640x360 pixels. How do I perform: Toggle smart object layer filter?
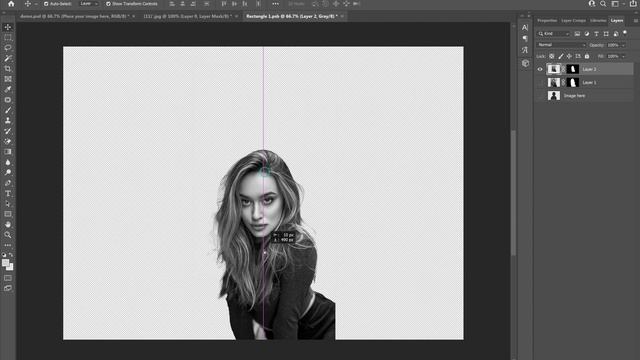click(x=616, y=33)
